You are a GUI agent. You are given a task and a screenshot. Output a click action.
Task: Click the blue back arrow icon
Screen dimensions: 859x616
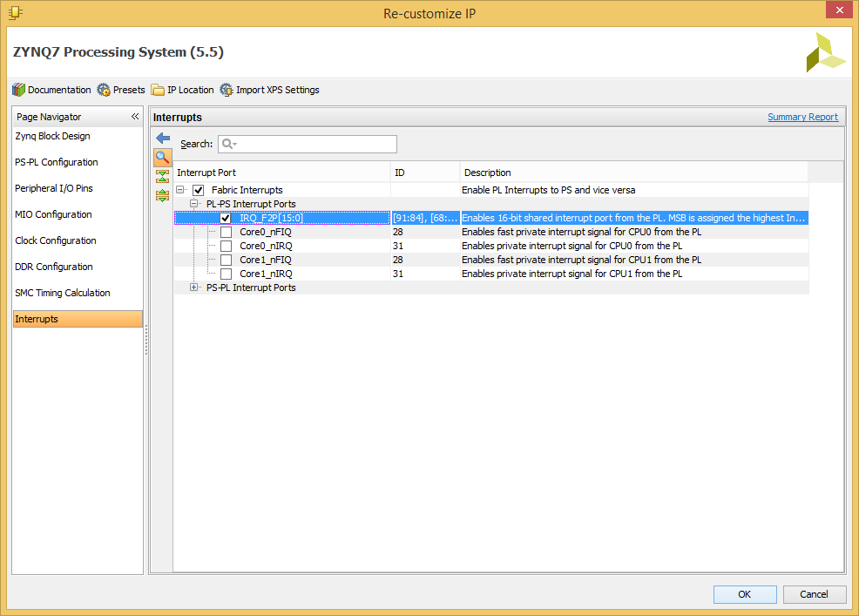pyautogui.click(x=163, y=138)
